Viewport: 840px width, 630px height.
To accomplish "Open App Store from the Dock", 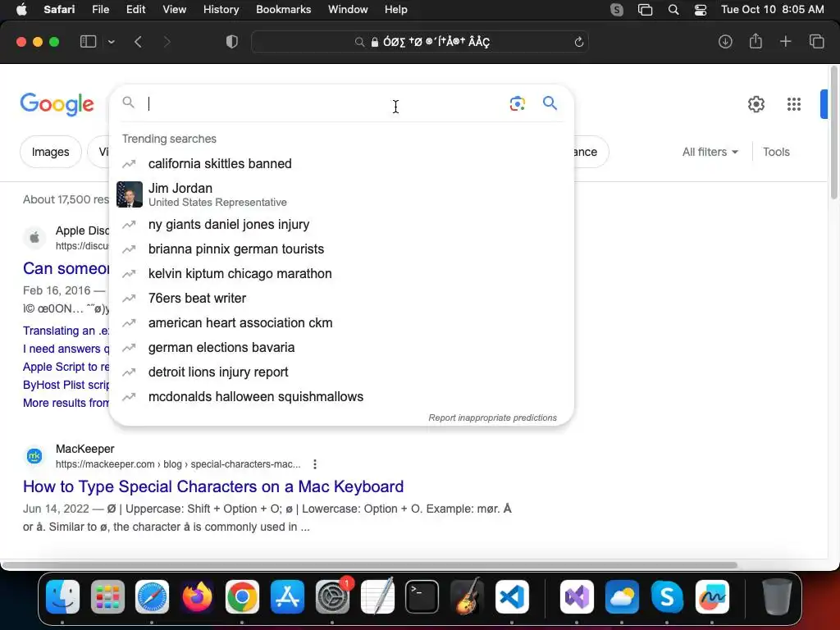I will pyautogui.click(x=287, y=596).
